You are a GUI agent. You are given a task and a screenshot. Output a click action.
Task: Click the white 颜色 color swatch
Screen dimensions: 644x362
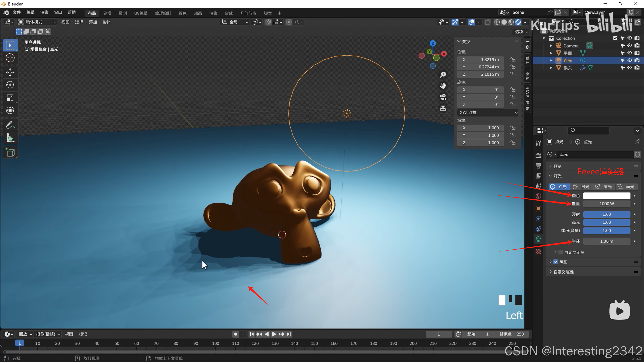click(607, 196)
